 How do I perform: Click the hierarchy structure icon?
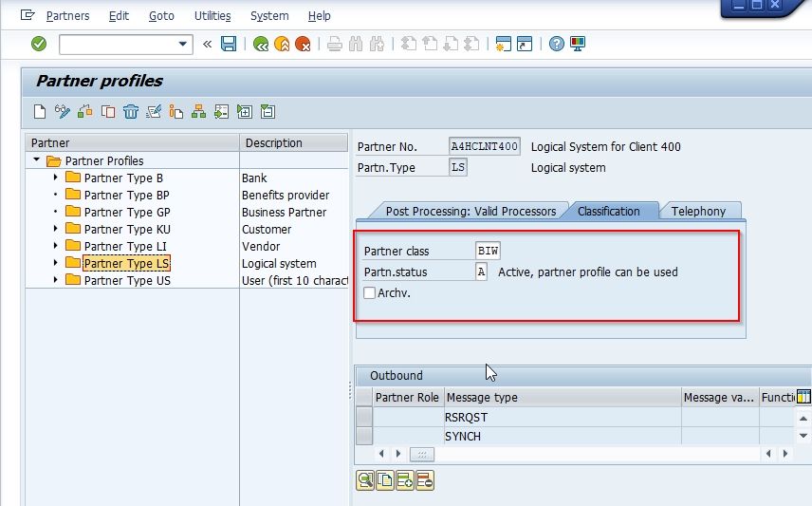tap(199, 111)
